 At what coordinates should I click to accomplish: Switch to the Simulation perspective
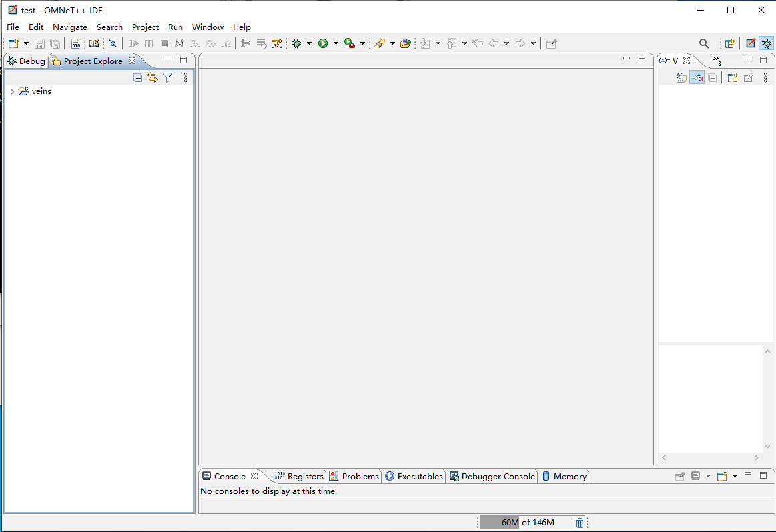coord(751,43)
